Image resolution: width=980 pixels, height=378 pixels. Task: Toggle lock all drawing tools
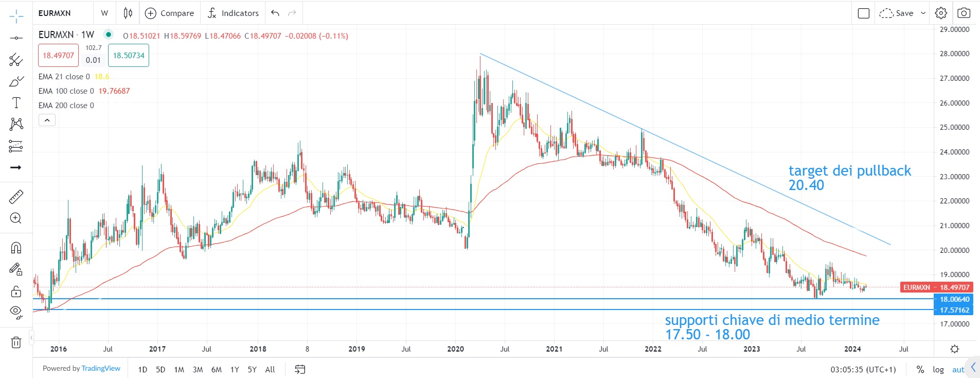point(16,291)
